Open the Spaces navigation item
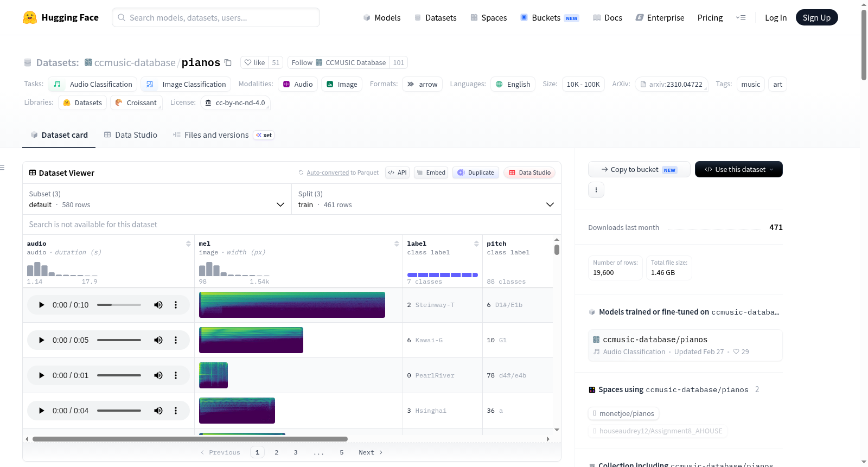868x467 pixels. 489,17
